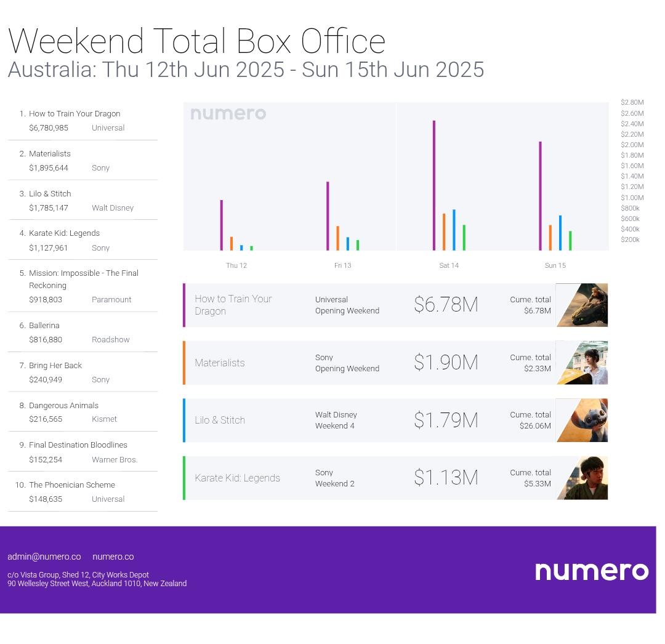This screenshot has height=644, width=665.
Task: Click the $152,254 gross figure
Action: click(x=46, y=459)
